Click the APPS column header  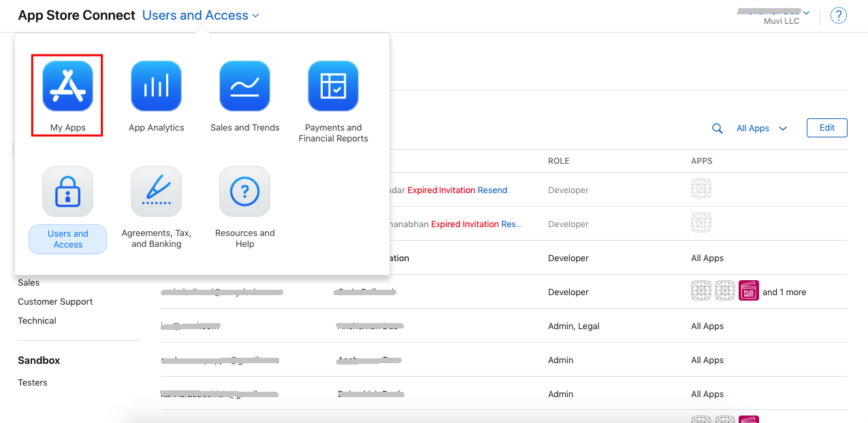[x=701, y=161]
